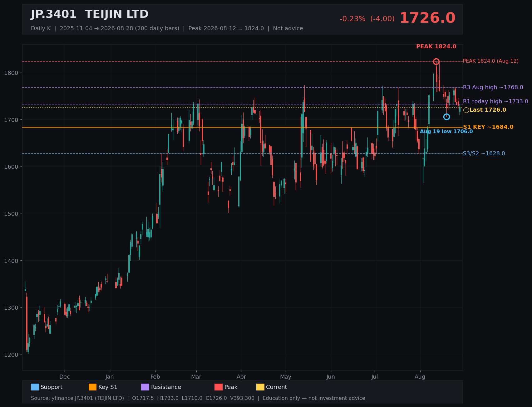Screen dimensions: 532x407
Task: Click the 'Source: yfinance JP.3401' footer line
Action: [198, 398]
